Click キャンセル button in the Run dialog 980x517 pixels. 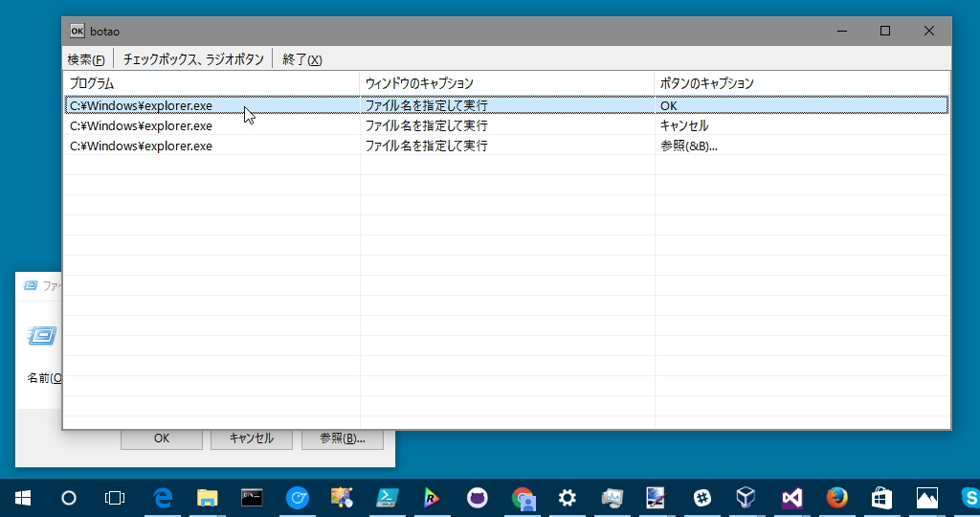click(x=252, y=438)
